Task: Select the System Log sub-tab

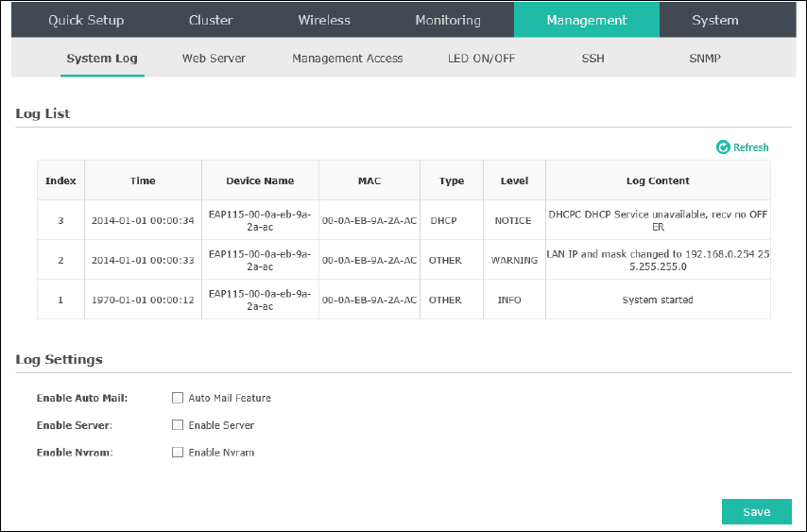Action: pyautogui.click(x=102, y=59)
